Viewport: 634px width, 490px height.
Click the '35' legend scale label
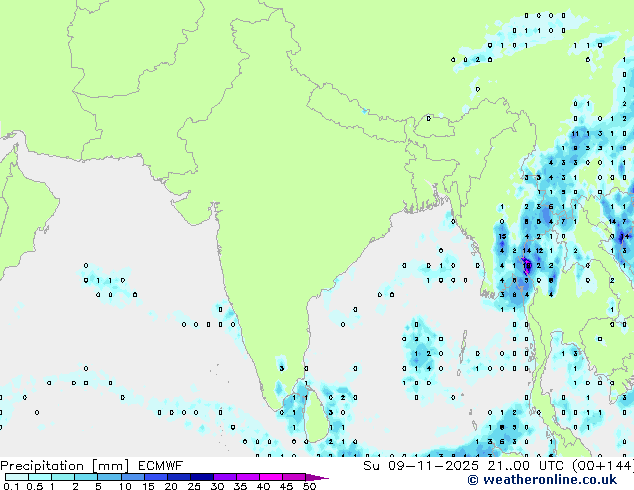point(240,486)
